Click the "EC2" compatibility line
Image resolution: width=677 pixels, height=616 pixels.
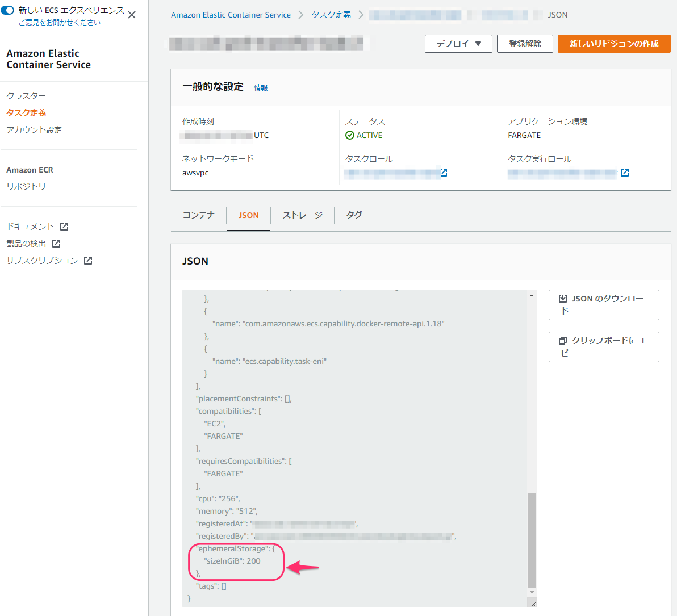215,424
